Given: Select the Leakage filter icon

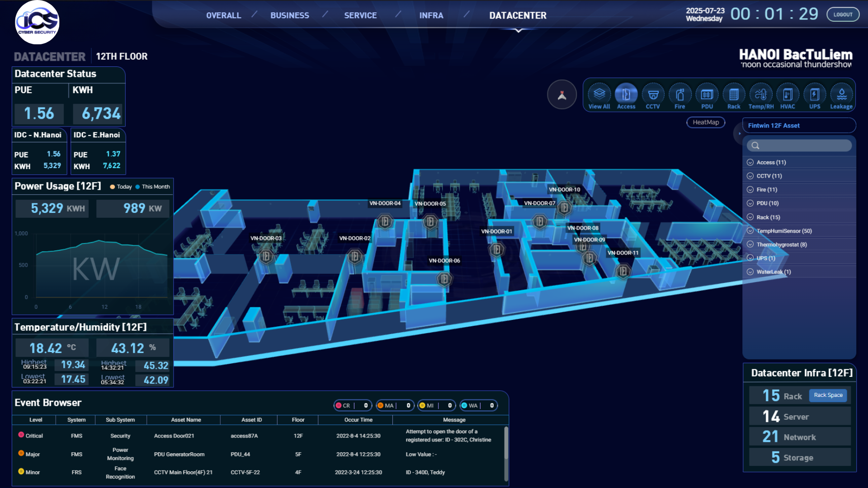Looking at the screenshot, I should click(x=841, y=94).
